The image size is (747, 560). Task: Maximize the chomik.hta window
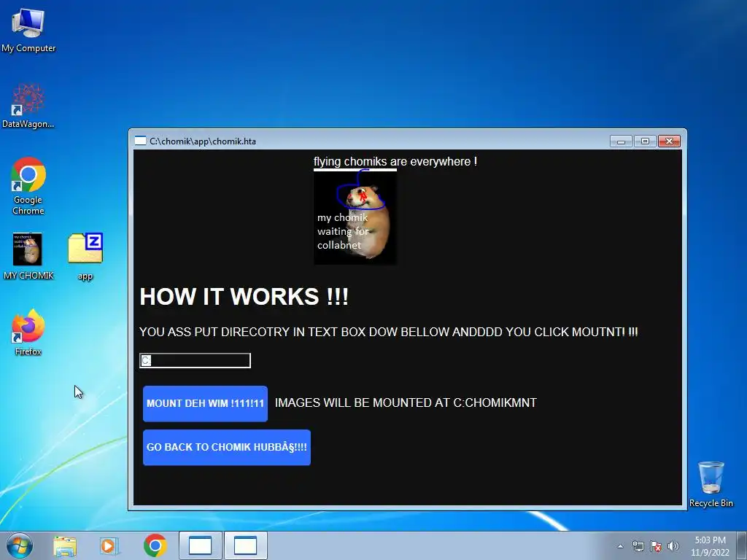pyautogui.click(x=645, y=141)
